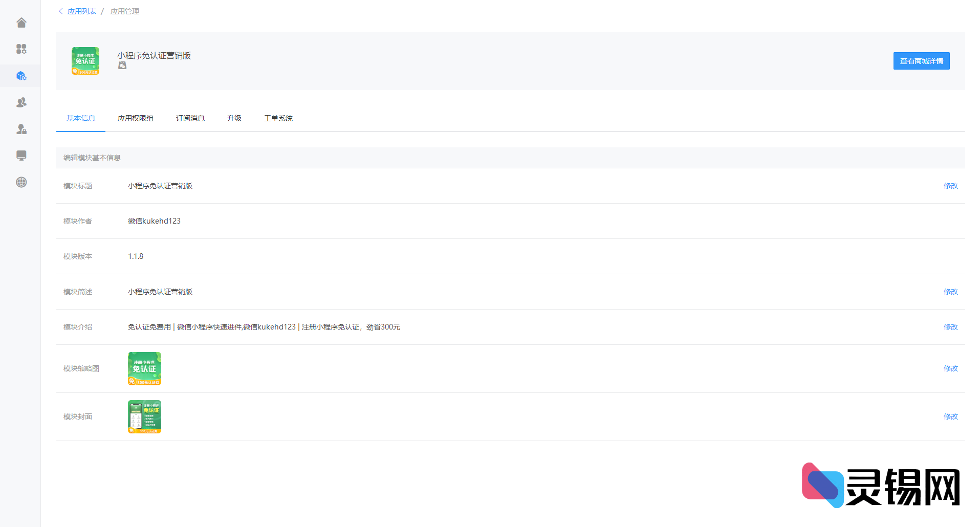
Task: Edit 模块介绍 via its 修改 link
Action: point(950,327)
